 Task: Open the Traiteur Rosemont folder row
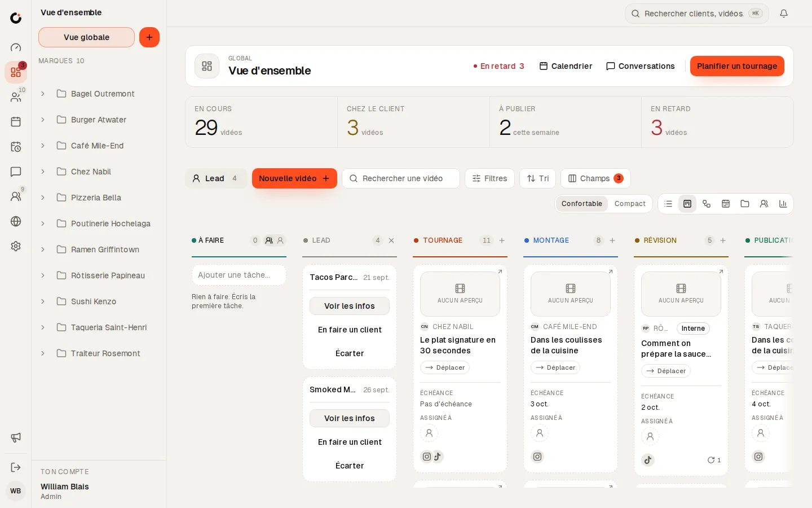pyautogui.click(x=99, y=353)
